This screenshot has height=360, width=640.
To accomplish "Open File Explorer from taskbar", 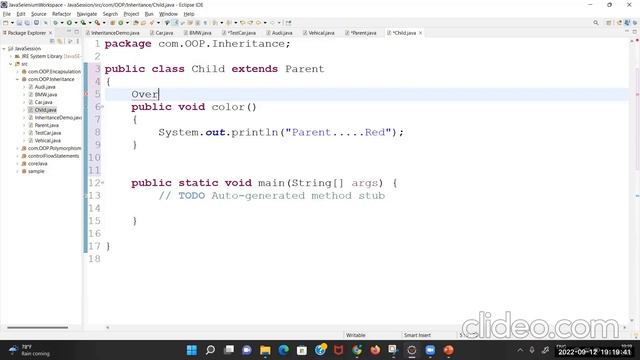I will pos(265,350).
